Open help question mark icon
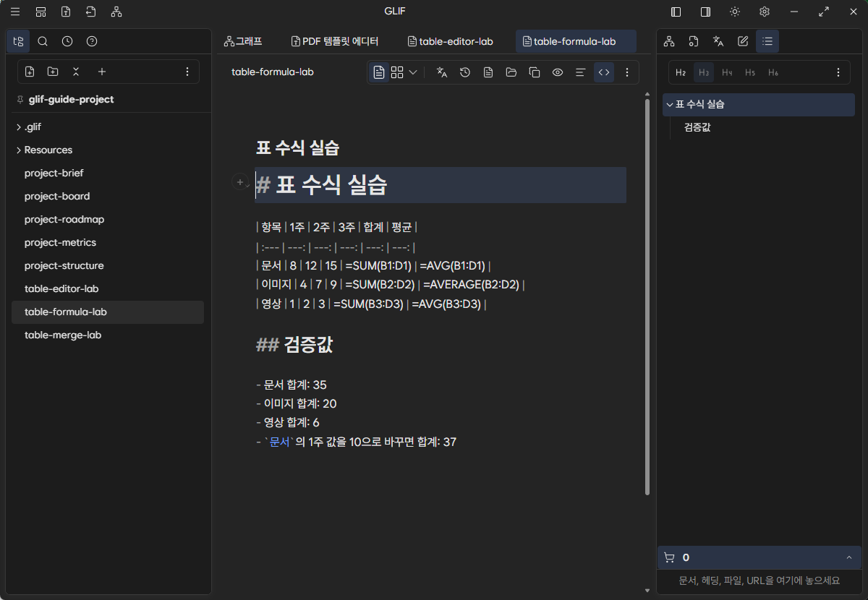 pyautogui.click(x=92, y=41)
